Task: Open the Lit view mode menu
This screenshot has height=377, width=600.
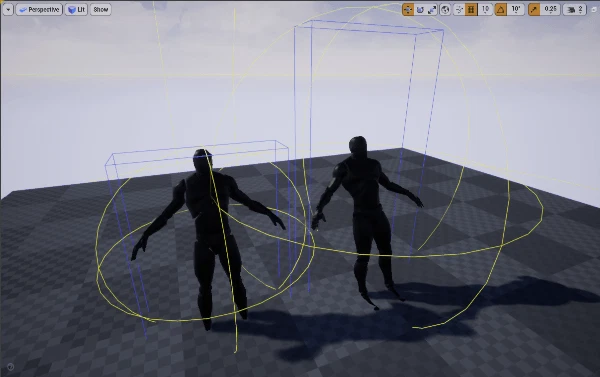Action: 76,9
